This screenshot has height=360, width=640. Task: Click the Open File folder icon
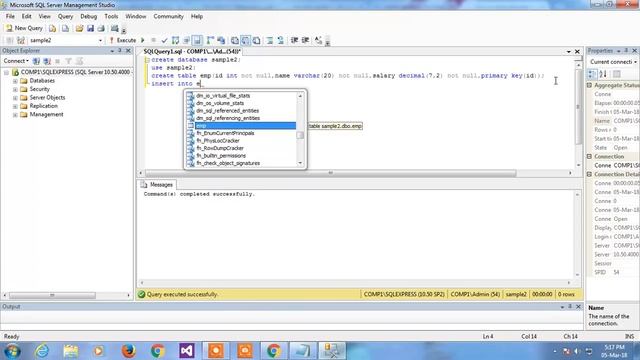click(79, 29)
